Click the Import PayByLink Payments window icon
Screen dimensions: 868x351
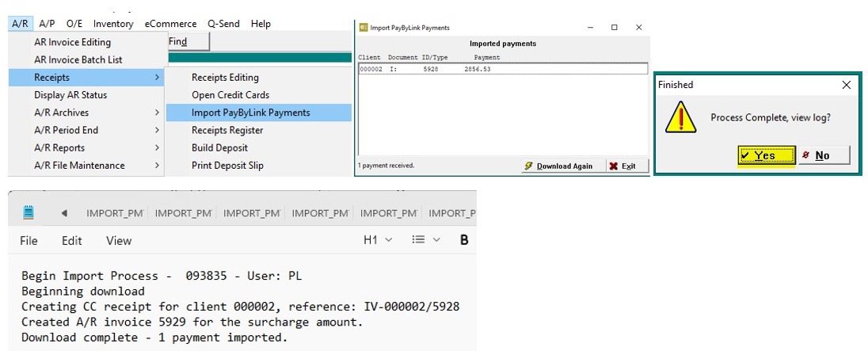click(x=364, y=27)
